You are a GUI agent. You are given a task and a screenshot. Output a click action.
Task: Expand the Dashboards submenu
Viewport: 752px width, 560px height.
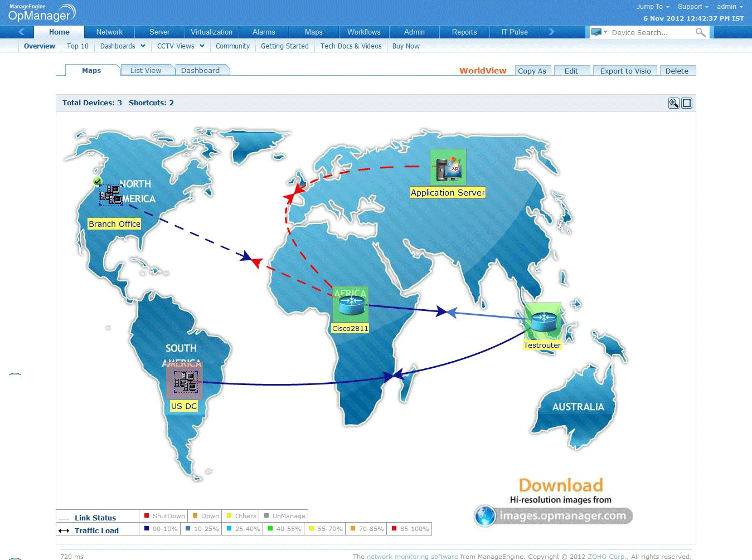tap(123, 46)
